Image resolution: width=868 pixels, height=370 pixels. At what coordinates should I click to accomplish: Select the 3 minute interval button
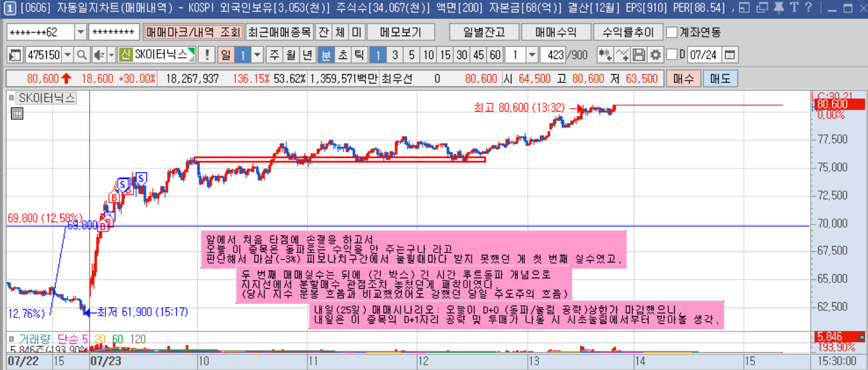(x=395, y=55)
